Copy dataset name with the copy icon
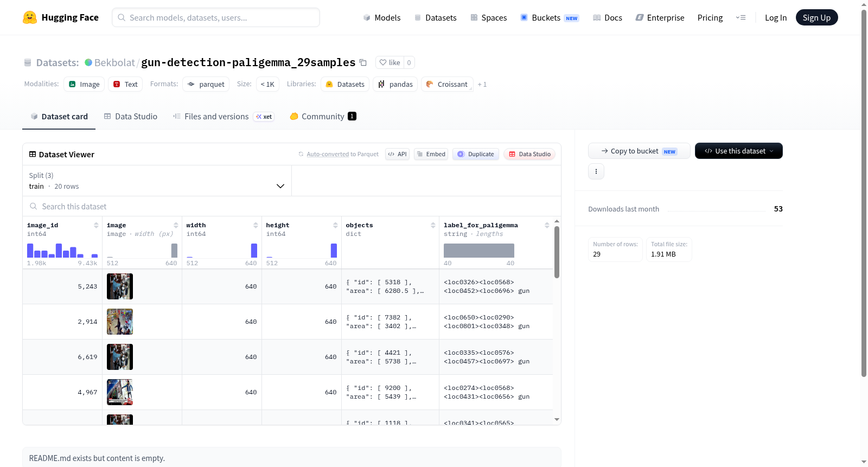 click(363, 63)
